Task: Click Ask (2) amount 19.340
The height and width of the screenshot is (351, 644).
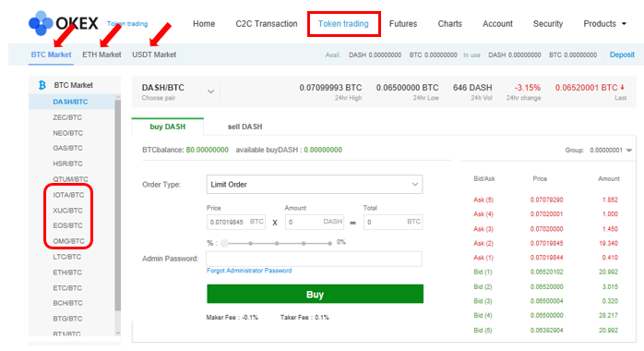Action: pos(608,243)
